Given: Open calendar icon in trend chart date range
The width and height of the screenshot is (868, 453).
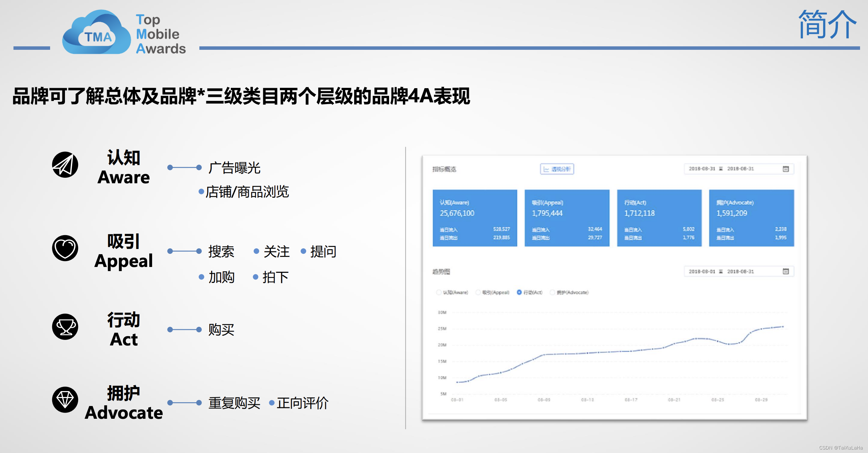Looking at the screenshot, I should pos(785,271).
